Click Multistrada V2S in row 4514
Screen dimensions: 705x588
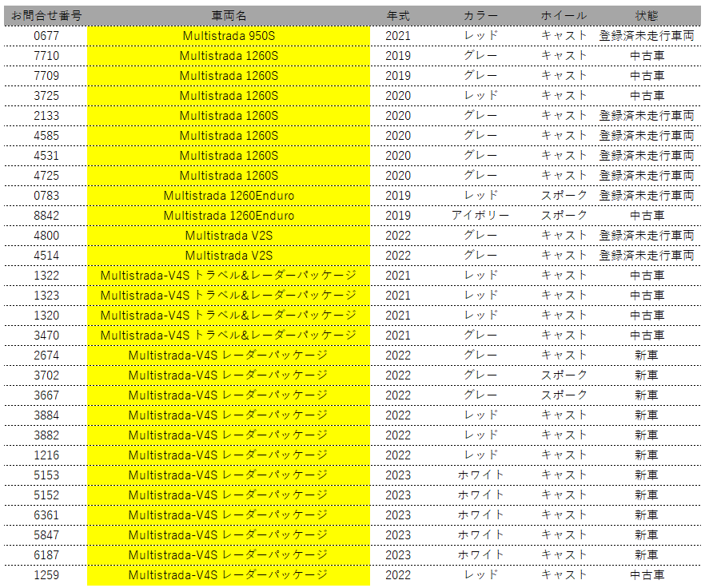229,256
